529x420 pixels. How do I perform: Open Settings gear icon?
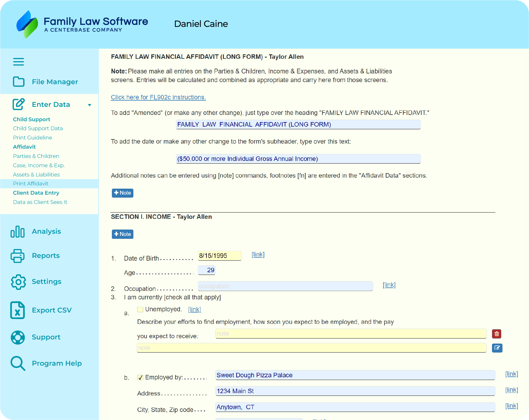[x=18, y=282]
